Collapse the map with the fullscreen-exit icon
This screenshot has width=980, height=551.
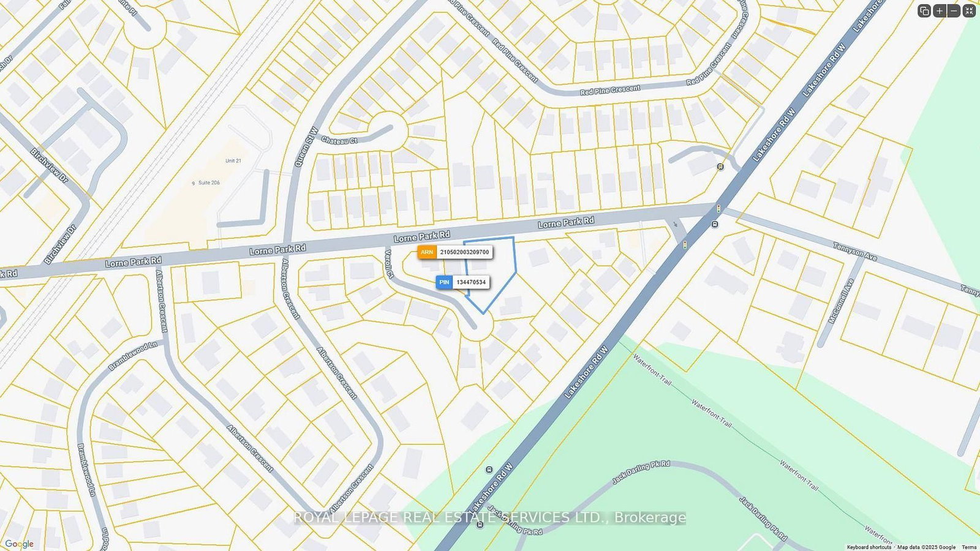coord(969,10)
